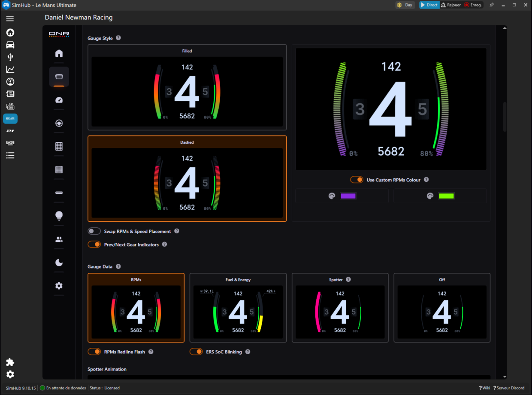532x395 pixels.
Task: Open the puzzle piece plugins icon
Action: coord(10,362)
